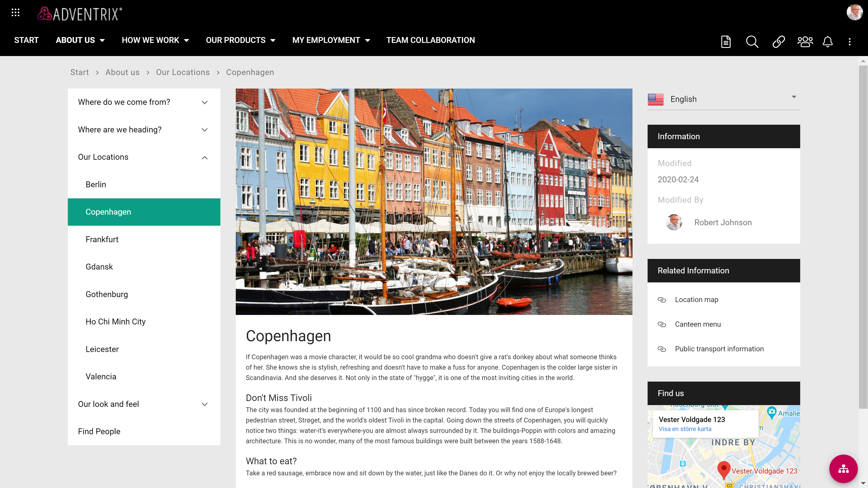Screen dimensions: 868x488
Task: Click the document icon in the header
Action: click(725, 42)
